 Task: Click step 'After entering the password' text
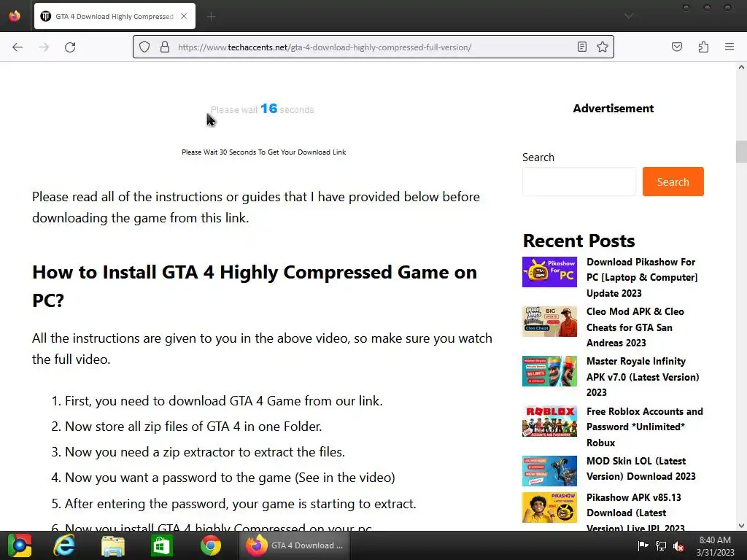(241, 504)
